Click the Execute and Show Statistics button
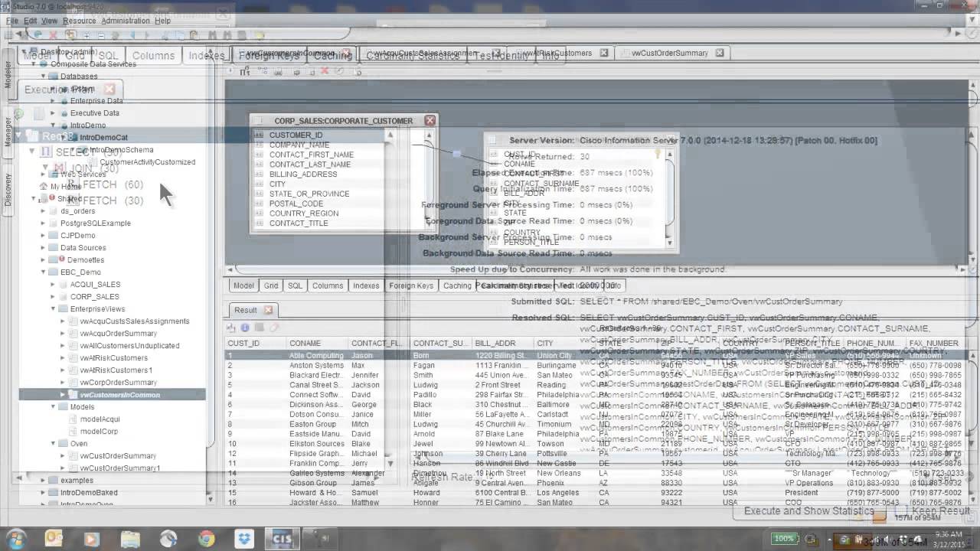 click(x=808, y=510)
